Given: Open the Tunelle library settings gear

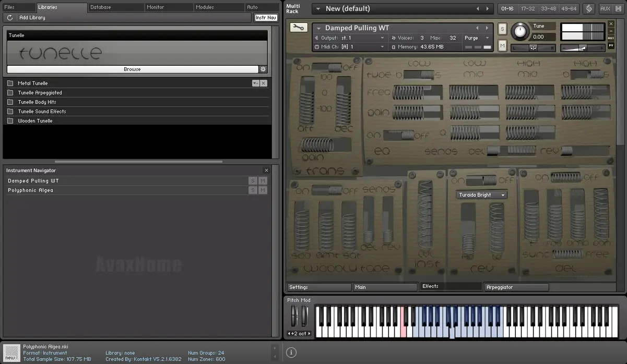Looking at the screenshot, I should pyautogui.click(x=263, y=69).
